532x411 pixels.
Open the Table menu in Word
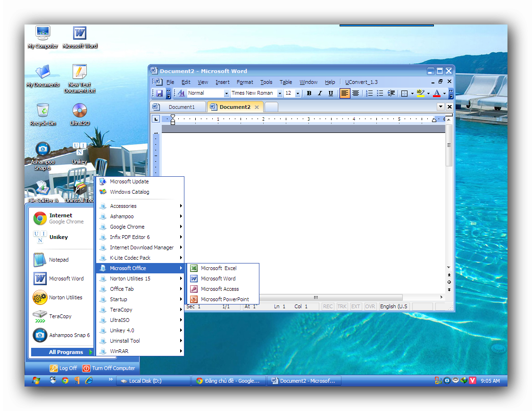286,82
